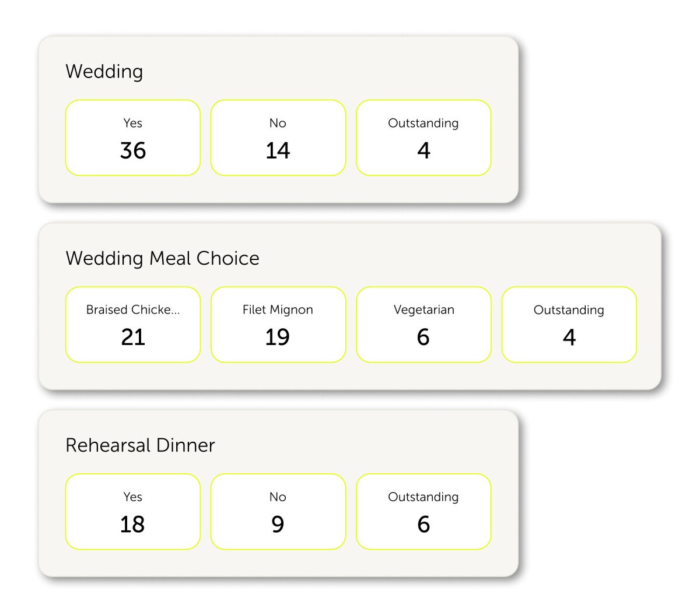This screenshot has width=700, height=612.
Task: Select the Rehearsal Dinner No card
Action: click(x=278, y=511)
